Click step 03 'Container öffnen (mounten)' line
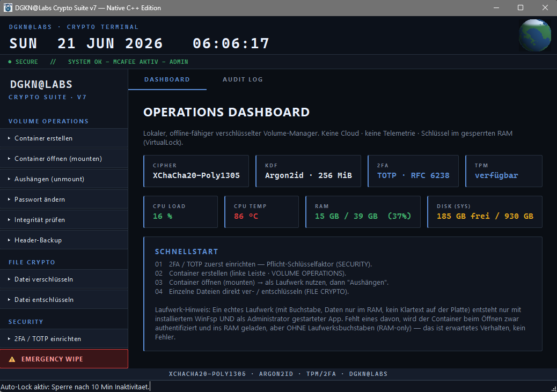557x392 pixels. [272, 283]
